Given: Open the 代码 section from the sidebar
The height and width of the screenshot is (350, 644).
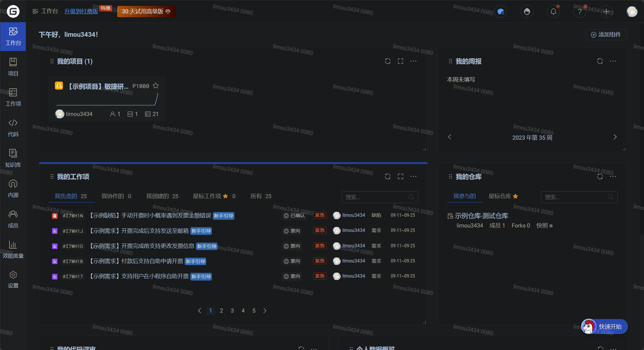Looking at the screenshot, I should [13, 128].
